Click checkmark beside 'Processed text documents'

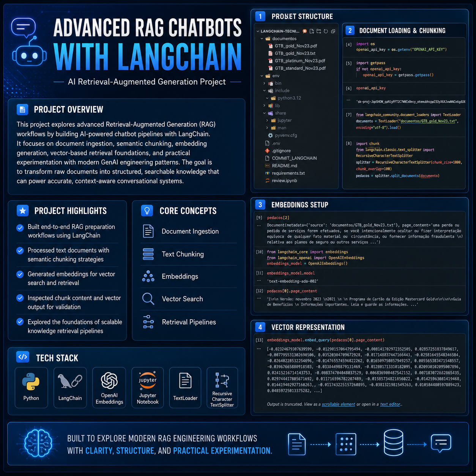click(x=20, y=251)
